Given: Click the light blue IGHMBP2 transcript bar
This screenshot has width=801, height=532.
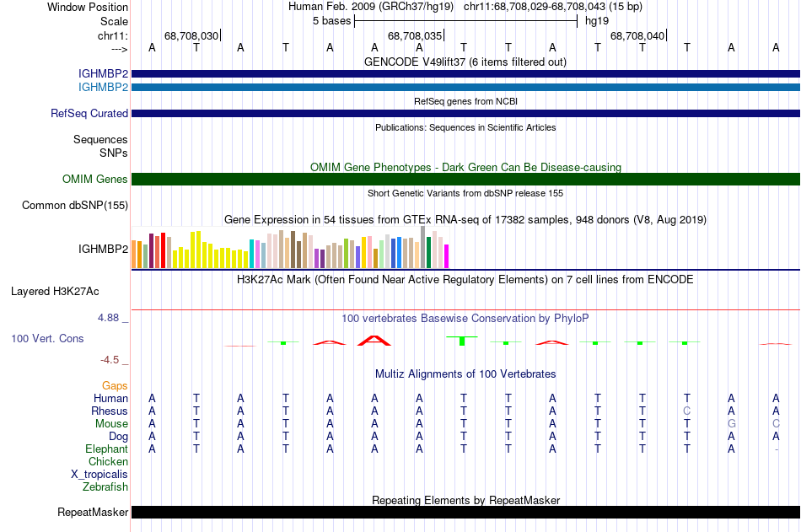Looking at the screenshot, I should pyautogui.click(x=465, y=88).
